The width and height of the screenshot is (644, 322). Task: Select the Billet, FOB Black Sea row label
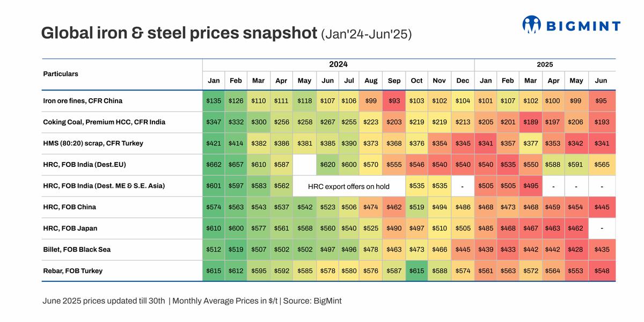click(x=77, y=250)
